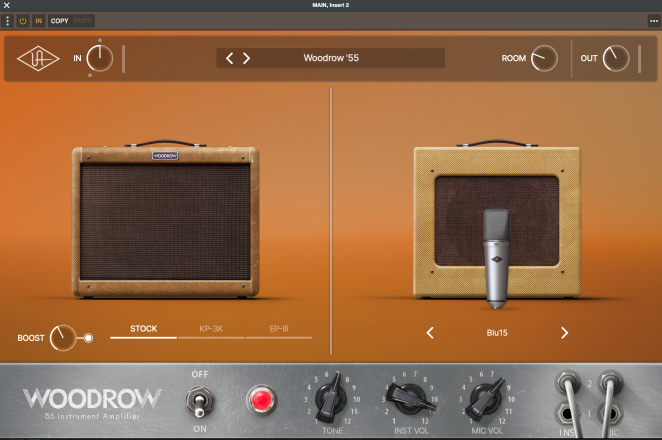Open the Woodrow '55 preset selector
The width and height of the screenshot is (662, 440).
(x=331, y=58)
